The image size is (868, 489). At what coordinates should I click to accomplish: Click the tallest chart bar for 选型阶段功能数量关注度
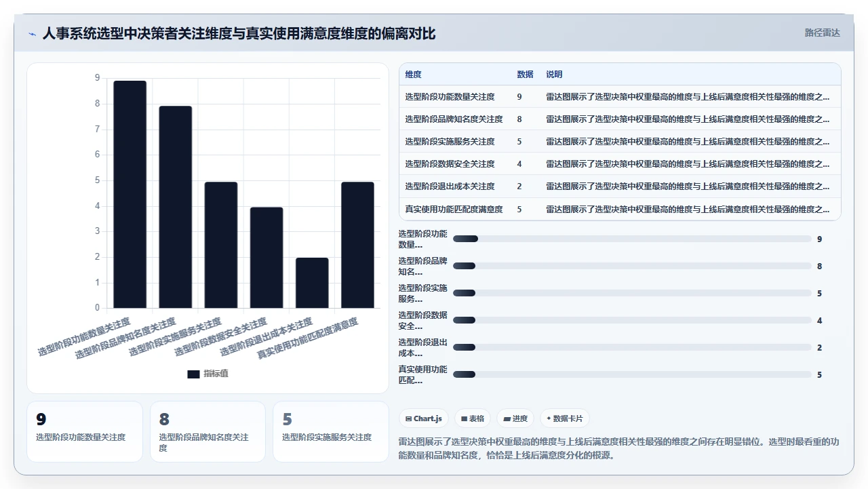(x=130, y=195)
